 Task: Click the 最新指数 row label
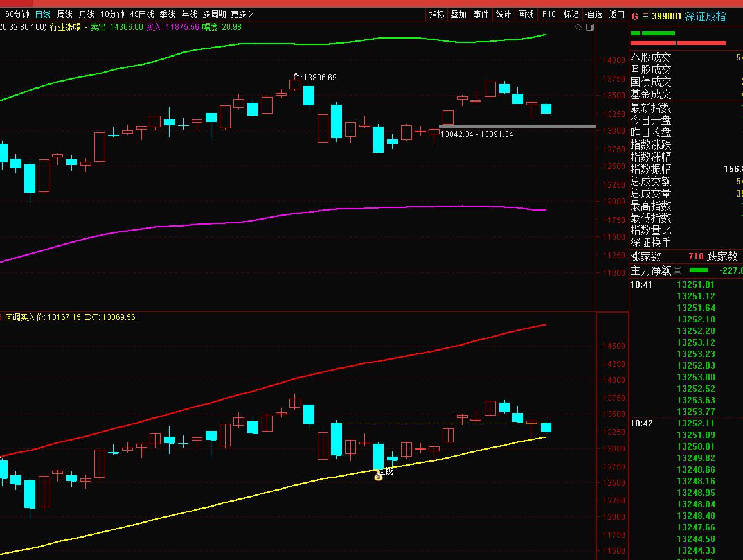tap(650, 109)
